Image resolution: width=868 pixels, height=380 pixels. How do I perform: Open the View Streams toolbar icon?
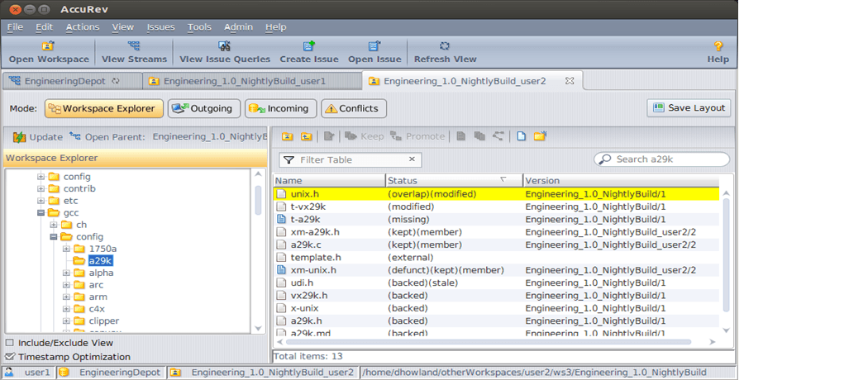134,46
